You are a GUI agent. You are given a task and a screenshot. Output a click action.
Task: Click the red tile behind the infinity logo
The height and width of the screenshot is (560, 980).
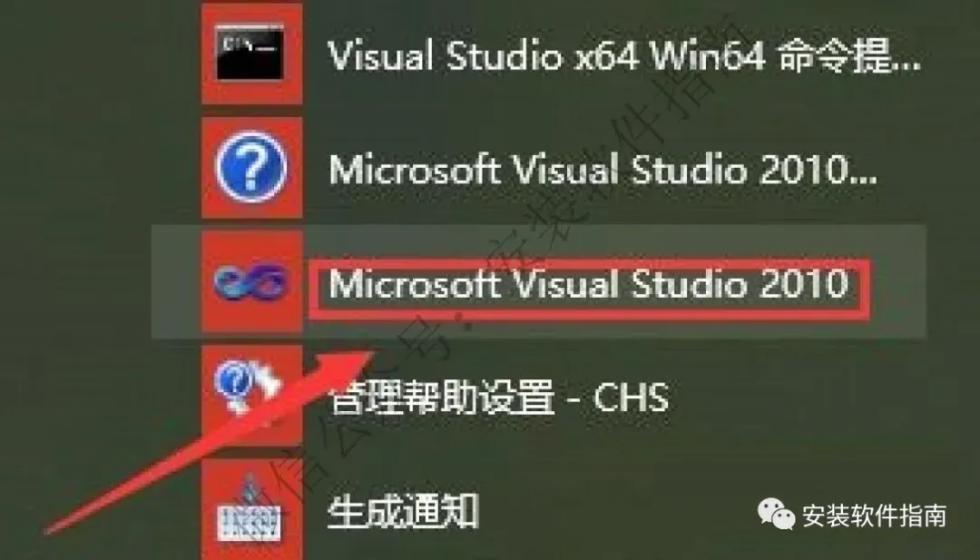coord(252,282)
